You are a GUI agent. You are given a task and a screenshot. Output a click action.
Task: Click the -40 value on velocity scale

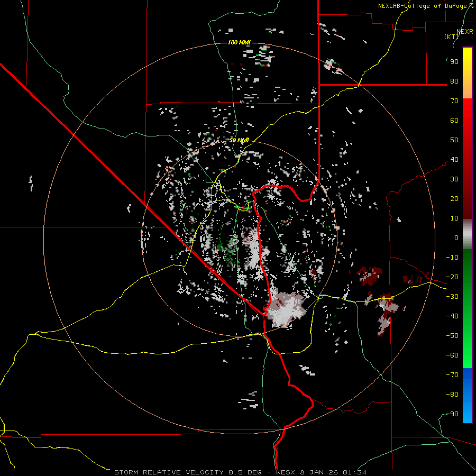click(x=452, y=316)
